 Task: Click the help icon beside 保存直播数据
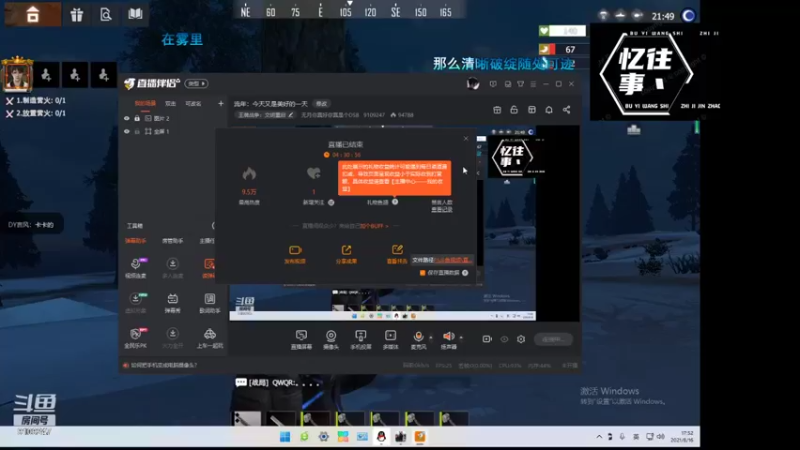coord(465,273)
